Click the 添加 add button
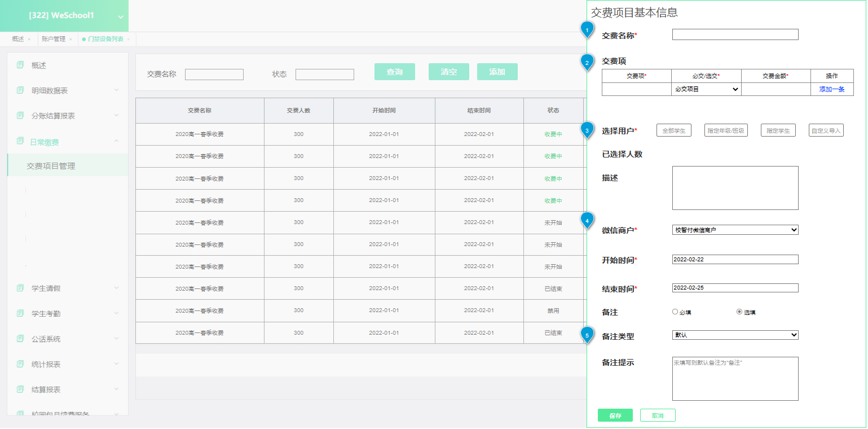The height and width of the screenshot is (429, 868). 497,72
